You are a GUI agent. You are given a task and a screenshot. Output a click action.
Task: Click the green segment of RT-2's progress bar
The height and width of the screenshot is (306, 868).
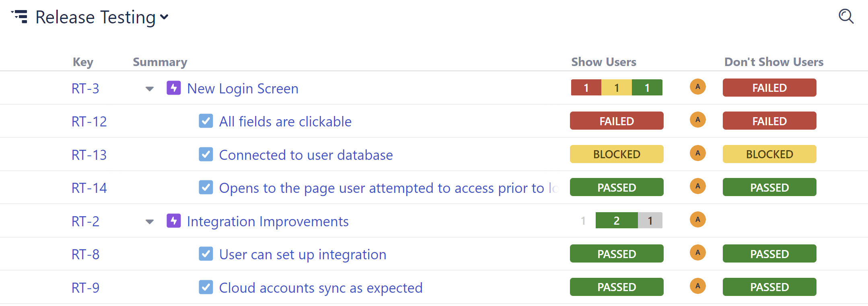click(x=617, y=220)
